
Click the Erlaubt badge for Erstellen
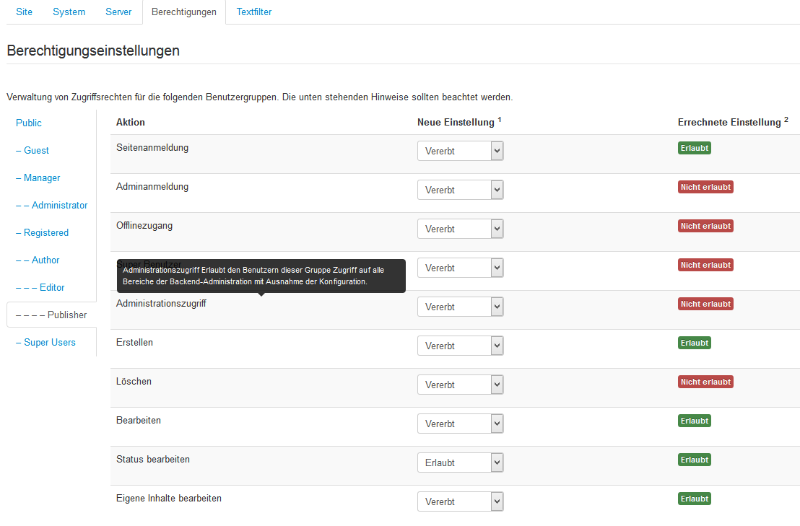click(694, 343)
